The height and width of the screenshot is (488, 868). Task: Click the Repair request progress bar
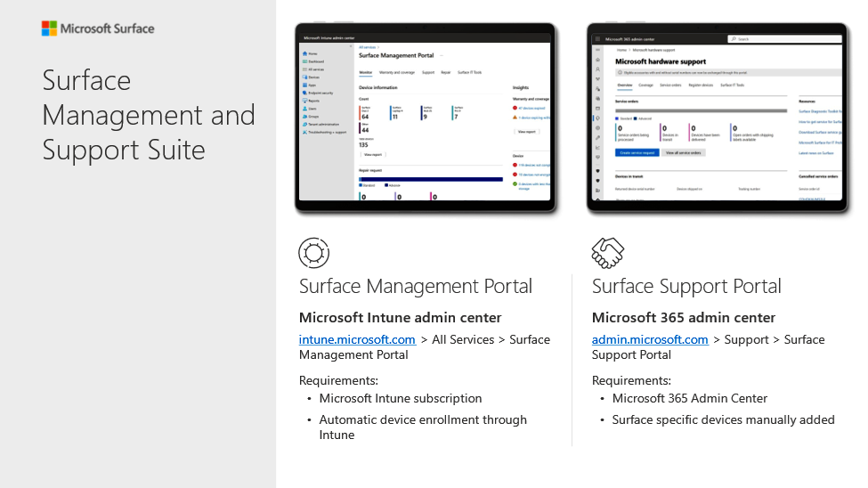431,180
